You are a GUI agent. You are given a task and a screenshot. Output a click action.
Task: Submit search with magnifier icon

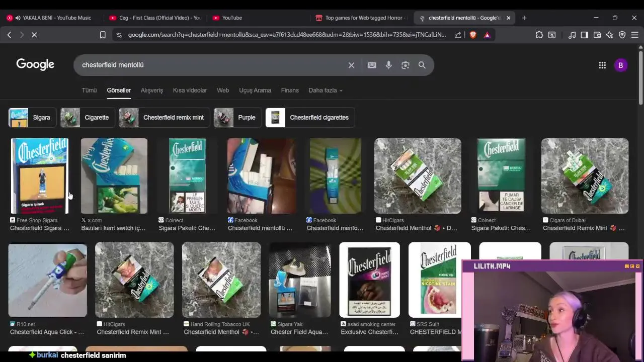(422, 65)
